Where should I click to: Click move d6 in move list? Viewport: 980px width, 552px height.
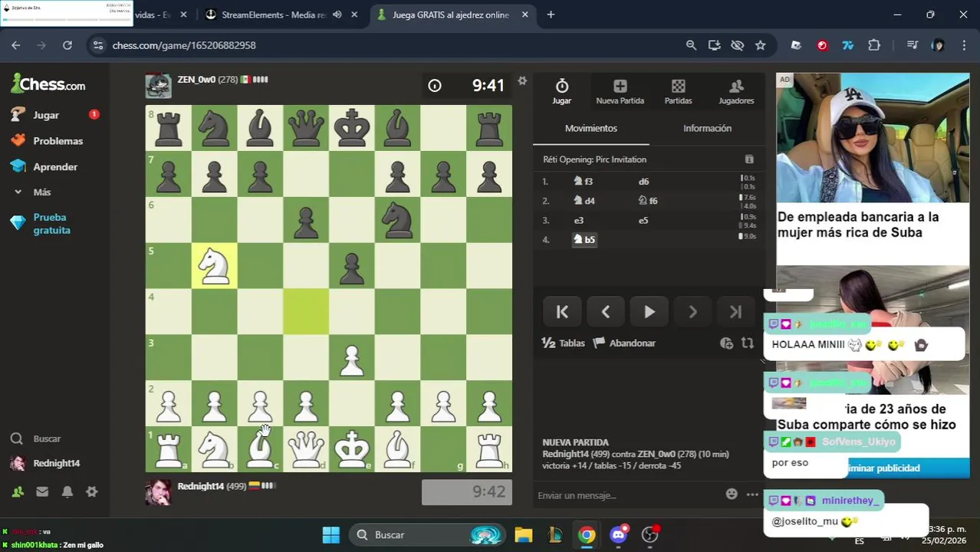coord(643,181)
